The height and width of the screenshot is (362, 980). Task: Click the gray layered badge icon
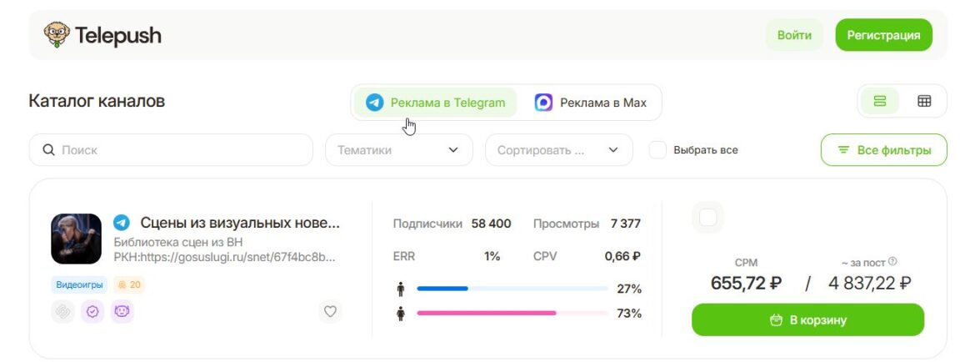(x=62, y=311)
